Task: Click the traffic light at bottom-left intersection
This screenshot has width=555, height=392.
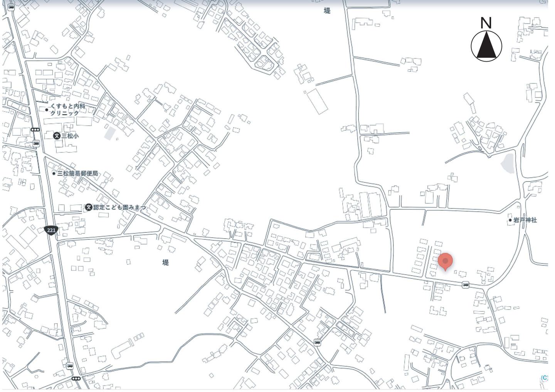Action: coord(76,379)
